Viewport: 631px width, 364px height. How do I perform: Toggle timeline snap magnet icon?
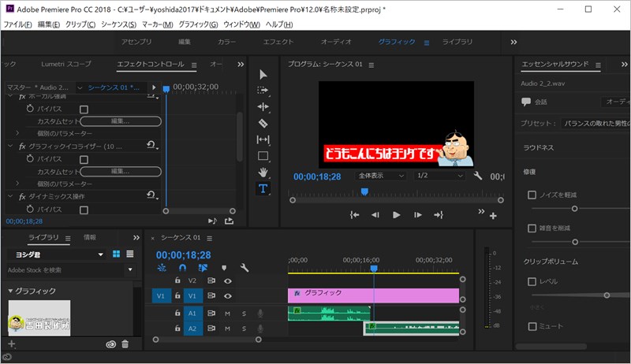pyautogui.click(x=182, y=268)
